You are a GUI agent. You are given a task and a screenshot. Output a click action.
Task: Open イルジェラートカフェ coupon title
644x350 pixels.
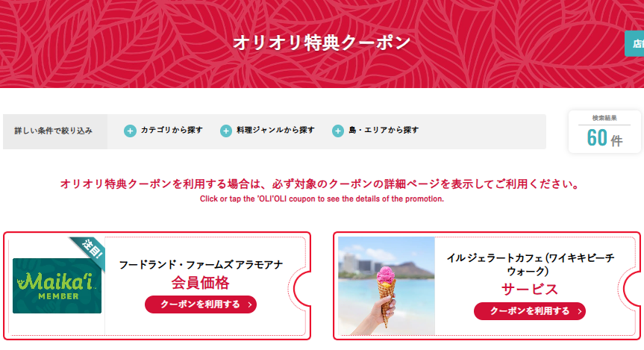pyautogui.click(x=530, y=264)
